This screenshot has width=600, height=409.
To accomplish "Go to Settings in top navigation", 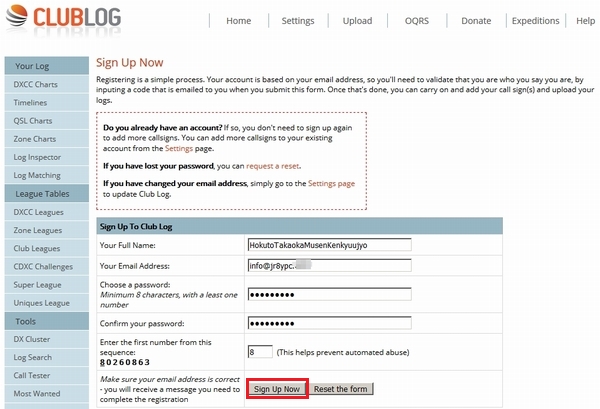I will point(298,21).
